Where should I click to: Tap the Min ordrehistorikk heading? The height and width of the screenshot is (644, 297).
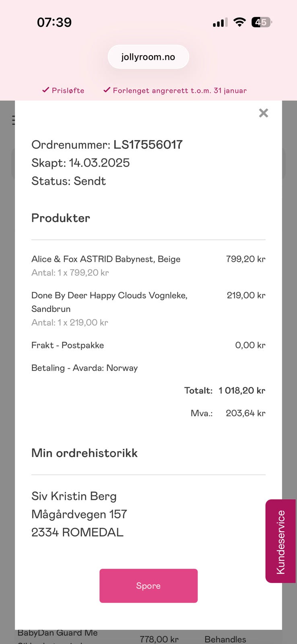pos(85,453)
